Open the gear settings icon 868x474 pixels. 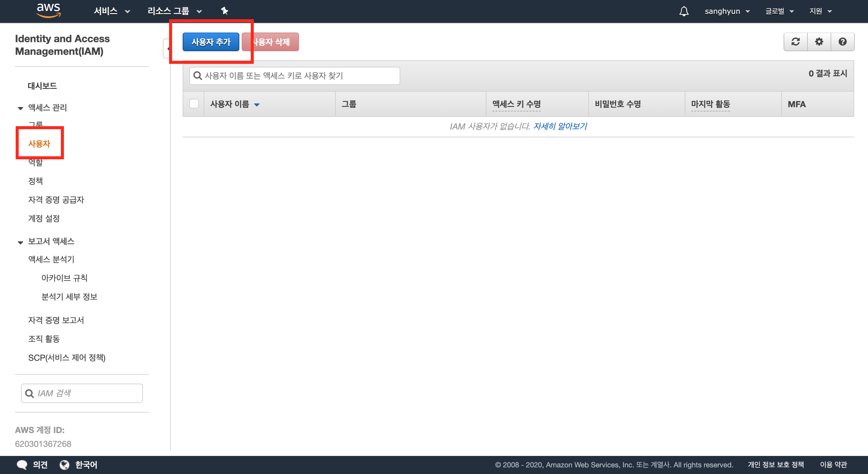(x=819, y=42)
